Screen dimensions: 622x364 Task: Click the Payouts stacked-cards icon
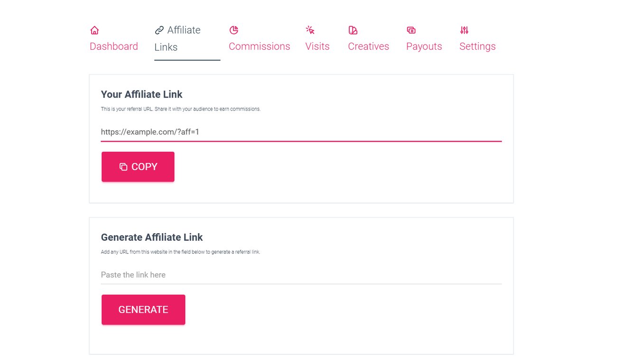click(410, 29)
